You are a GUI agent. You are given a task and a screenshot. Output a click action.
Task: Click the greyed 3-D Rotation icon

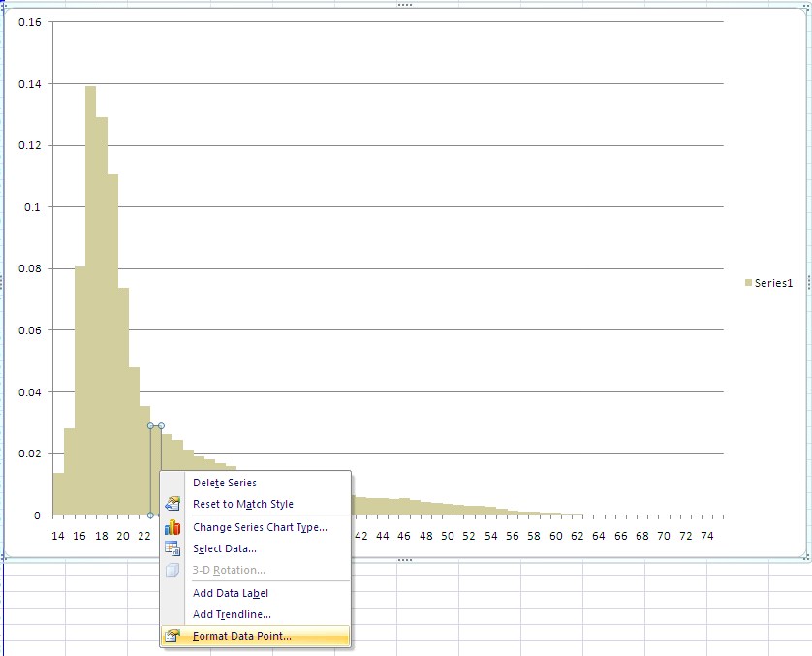pyautogui.click(x=172, y=570)
